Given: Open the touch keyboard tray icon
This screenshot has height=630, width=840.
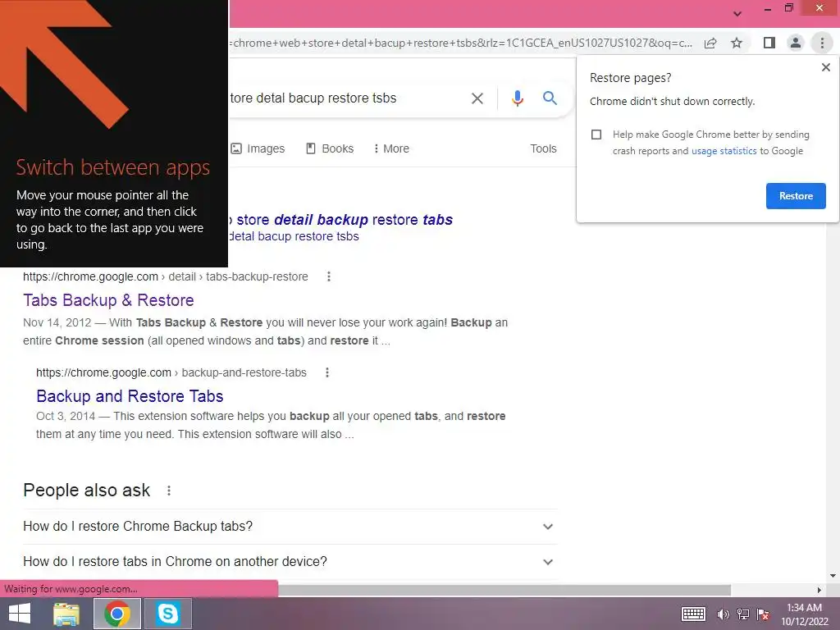Looking at the screenshot, I should (693, 614).
